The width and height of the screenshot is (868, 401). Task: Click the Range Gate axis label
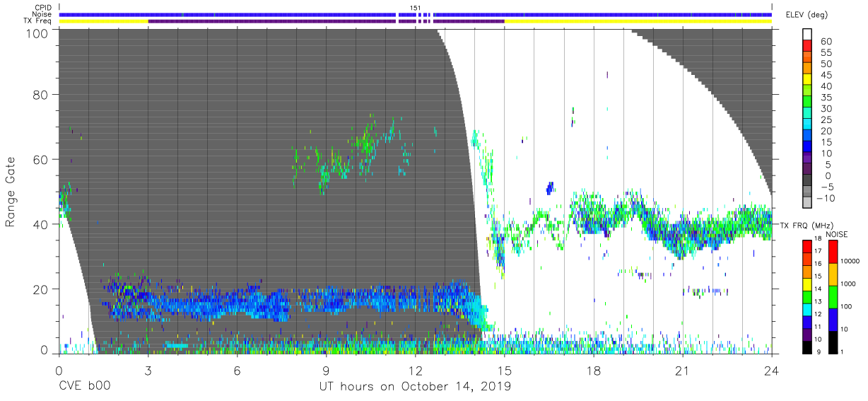tap(11, 191)
